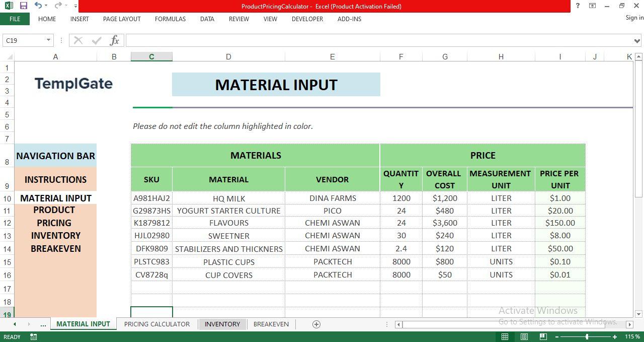Select the $3,600 overall cost cell
This screenshot has height=342, width=644.
point(445,223)
